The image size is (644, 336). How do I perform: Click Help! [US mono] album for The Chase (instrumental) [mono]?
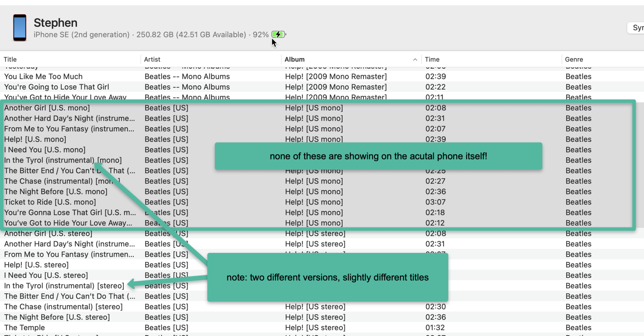pos(314,181)
